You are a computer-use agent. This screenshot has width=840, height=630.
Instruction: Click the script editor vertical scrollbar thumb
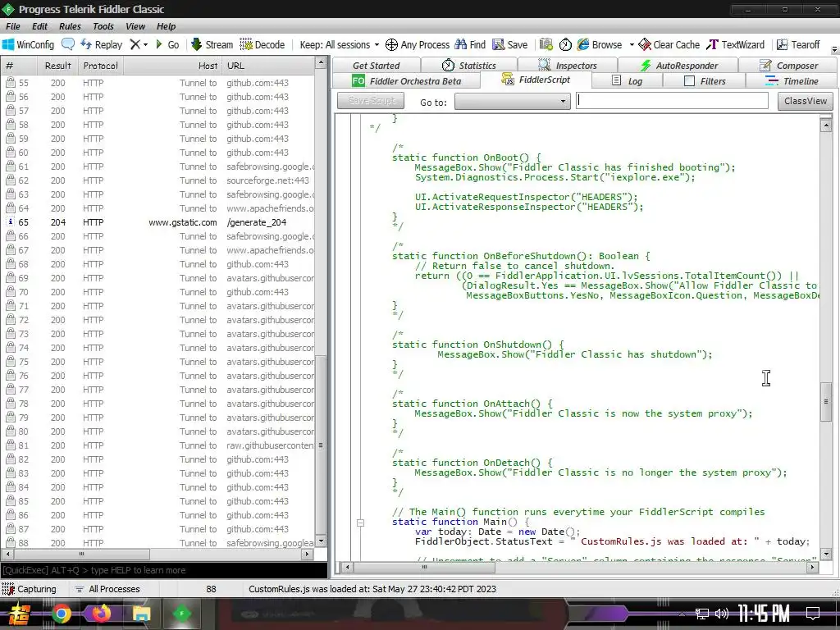point(826,402)
